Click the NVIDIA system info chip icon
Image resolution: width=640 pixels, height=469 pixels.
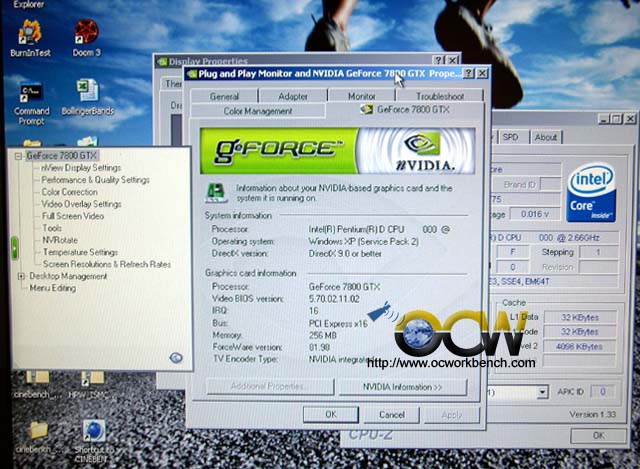(216, 192)
